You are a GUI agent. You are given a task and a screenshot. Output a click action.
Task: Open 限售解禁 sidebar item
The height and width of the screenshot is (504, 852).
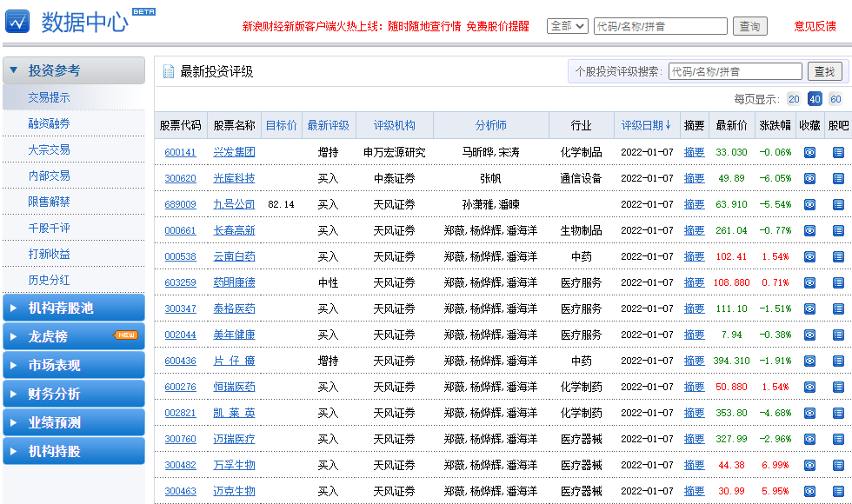(x=49, y=202)
